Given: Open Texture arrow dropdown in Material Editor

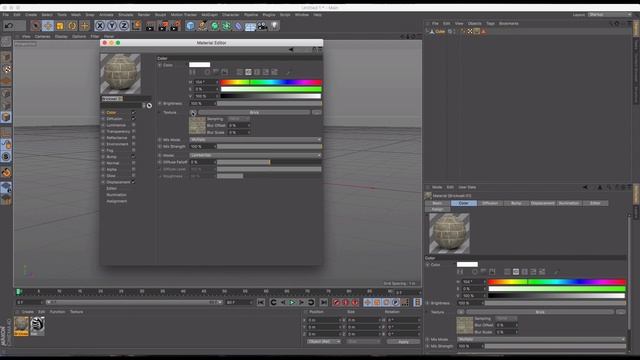Looking at the screenshot, I should pos(193,113).
